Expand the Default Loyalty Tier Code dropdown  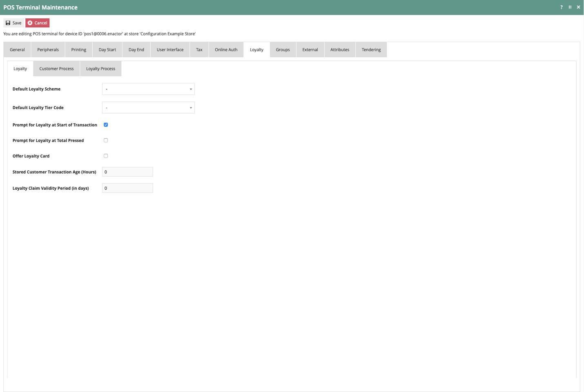click(148, 108)
